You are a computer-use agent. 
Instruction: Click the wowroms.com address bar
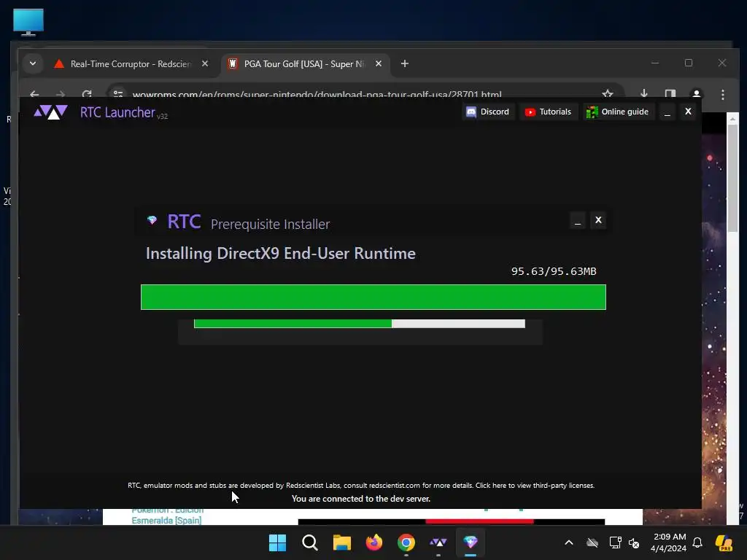[x=317, y=94]
